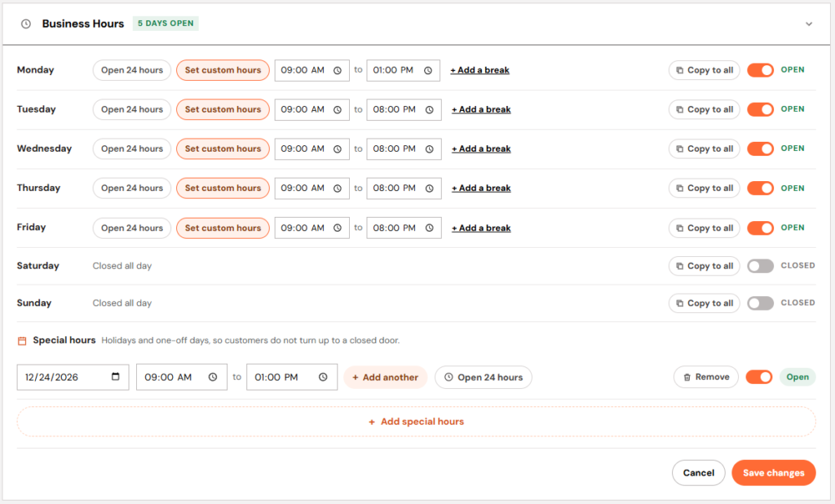Cancel the business hours changes
The image size is (835, 504).
coord(699,473)
